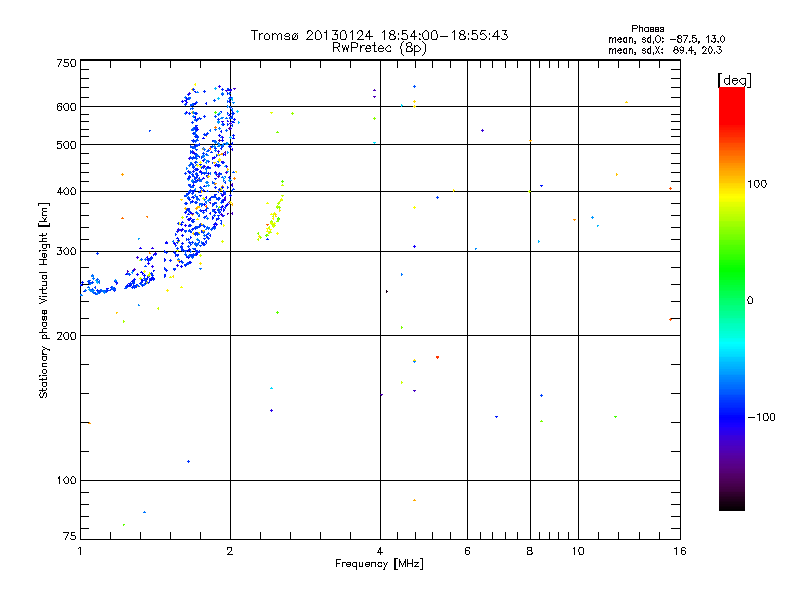Click the '6' x-axis frequency tick label
Screen dimensions: 800x600
pyautogui.click(x=467, y=551)
